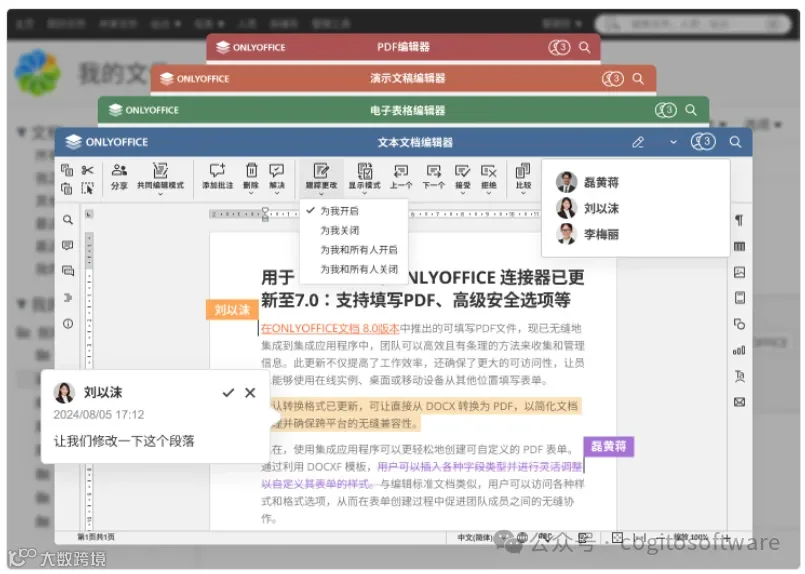Open the 分享 sharing settings
This screenshot has height=574, width=805.
click(x=119, y=177)
